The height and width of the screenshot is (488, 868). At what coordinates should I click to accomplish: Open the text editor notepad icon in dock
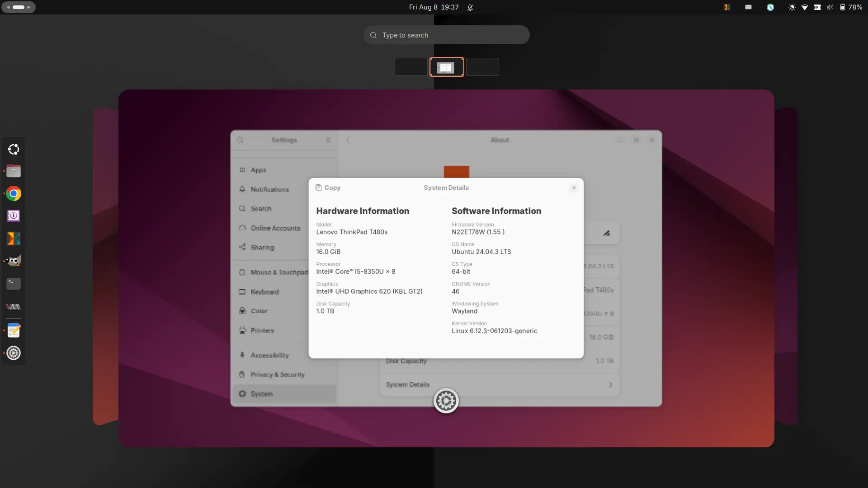point(14,331)
